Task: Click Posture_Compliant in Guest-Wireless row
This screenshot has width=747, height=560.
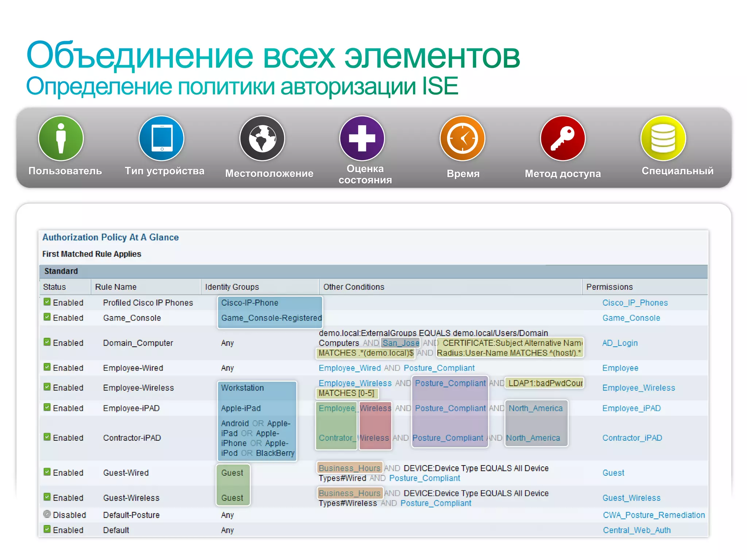Action: point(436,503)
